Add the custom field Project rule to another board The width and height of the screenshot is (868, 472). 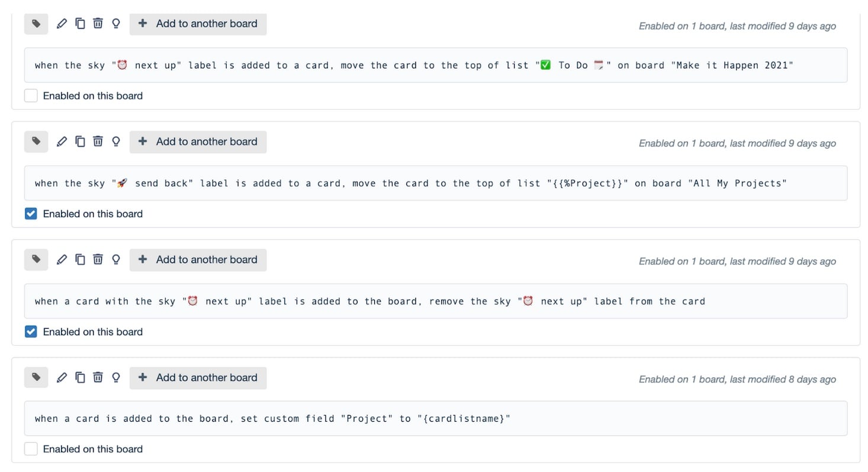coord(198,378)
